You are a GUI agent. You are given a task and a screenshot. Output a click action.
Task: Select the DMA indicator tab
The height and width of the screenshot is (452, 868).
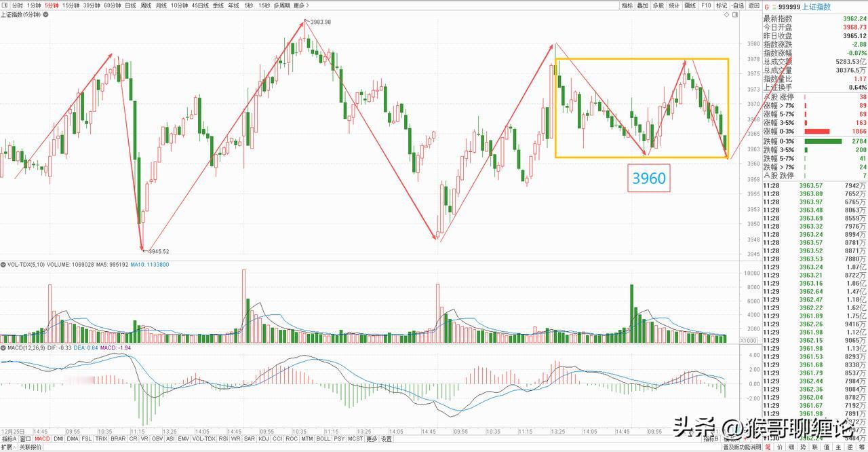tap(73, 439)
